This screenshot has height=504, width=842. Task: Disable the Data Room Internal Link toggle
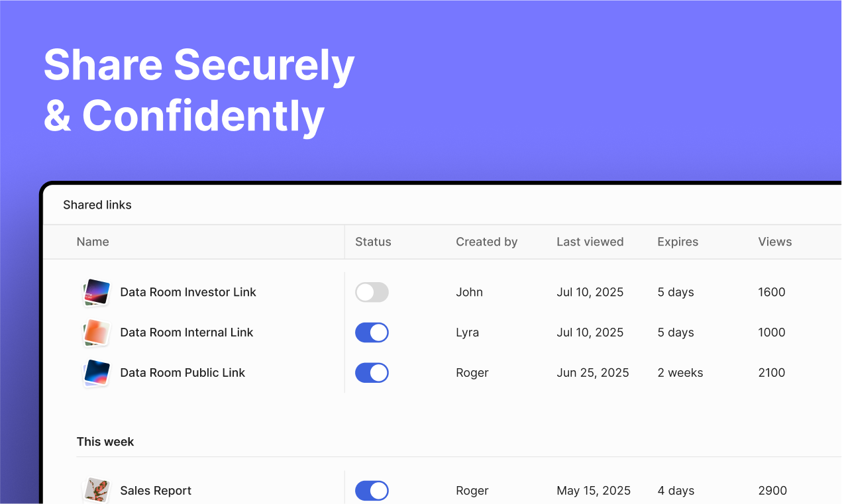pyautogui.click(x=372, y=332)
